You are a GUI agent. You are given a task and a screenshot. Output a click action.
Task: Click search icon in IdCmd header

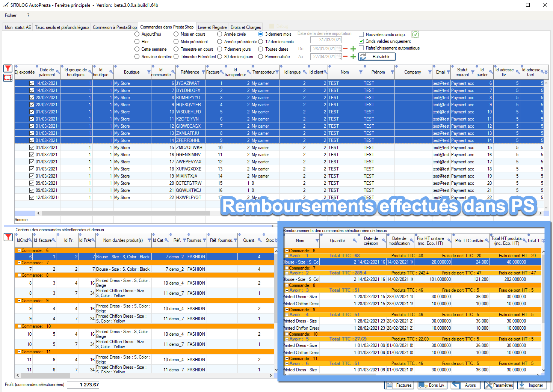click(x=30, y=240)
